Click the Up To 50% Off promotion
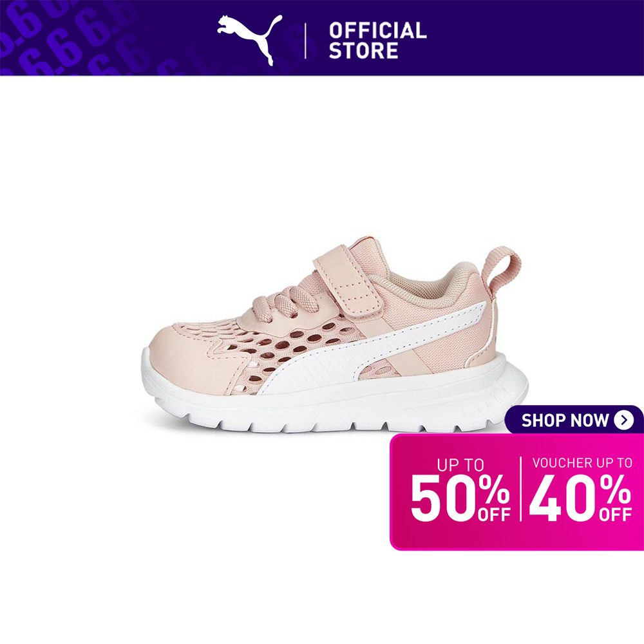 click(460, 490)
